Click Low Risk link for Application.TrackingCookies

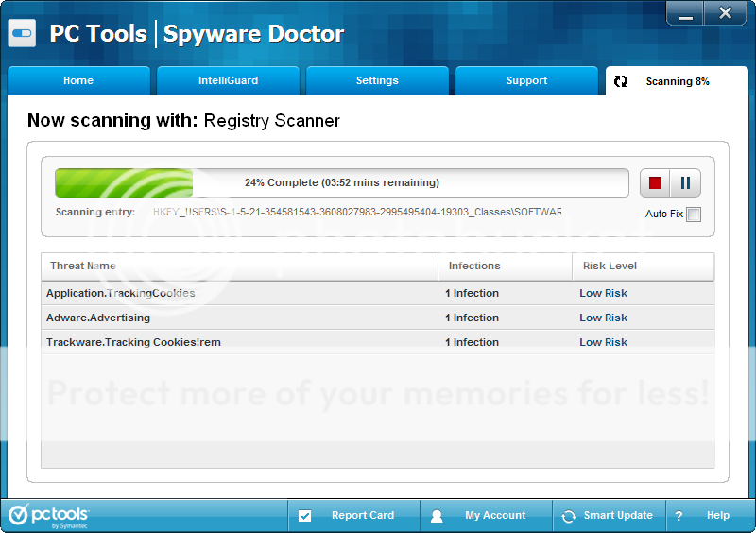coord(603,293)
